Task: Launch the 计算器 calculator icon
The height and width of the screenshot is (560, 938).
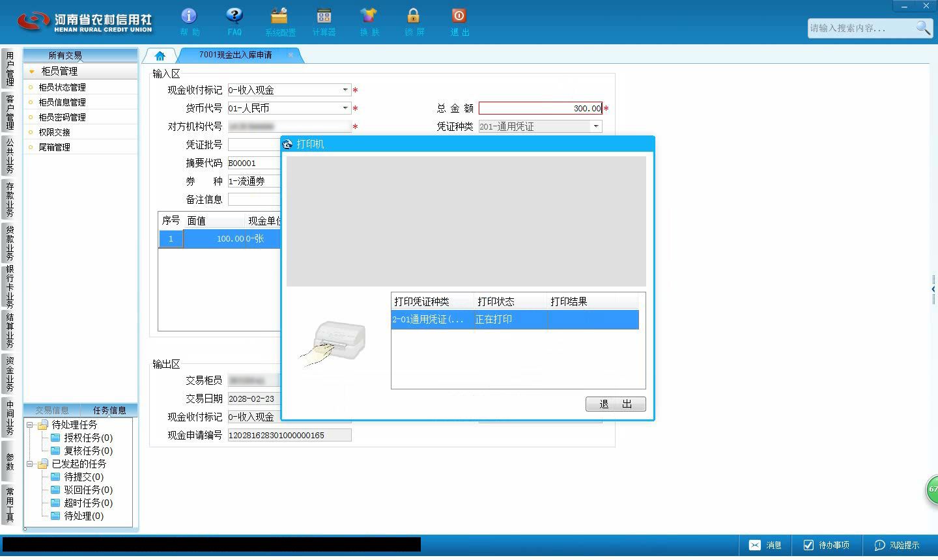Action: pos(324,16)
